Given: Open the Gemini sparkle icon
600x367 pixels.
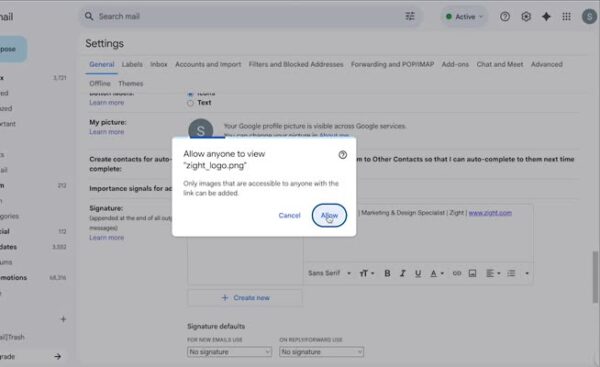Looking at the screenshot, I should click(546, 16).
